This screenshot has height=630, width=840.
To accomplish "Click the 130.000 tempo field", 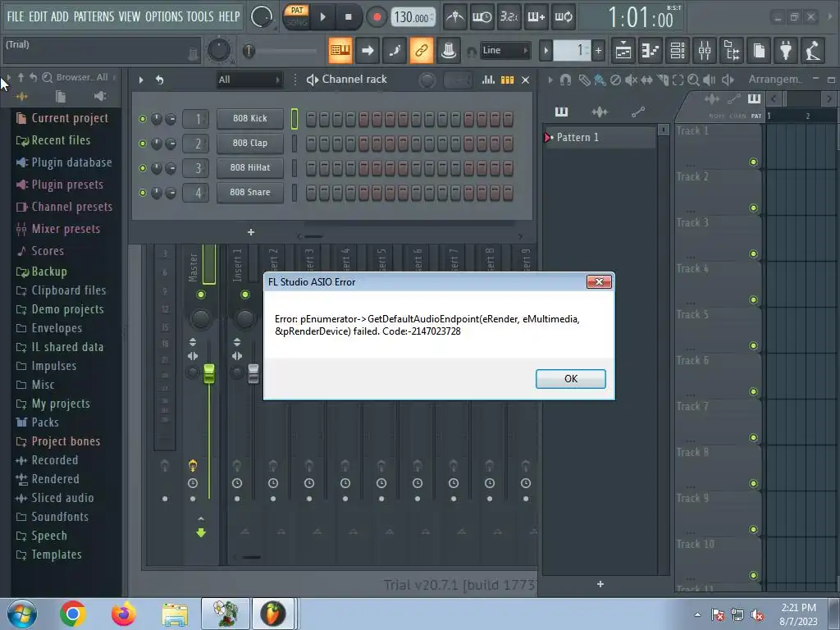I will [413, 18].
